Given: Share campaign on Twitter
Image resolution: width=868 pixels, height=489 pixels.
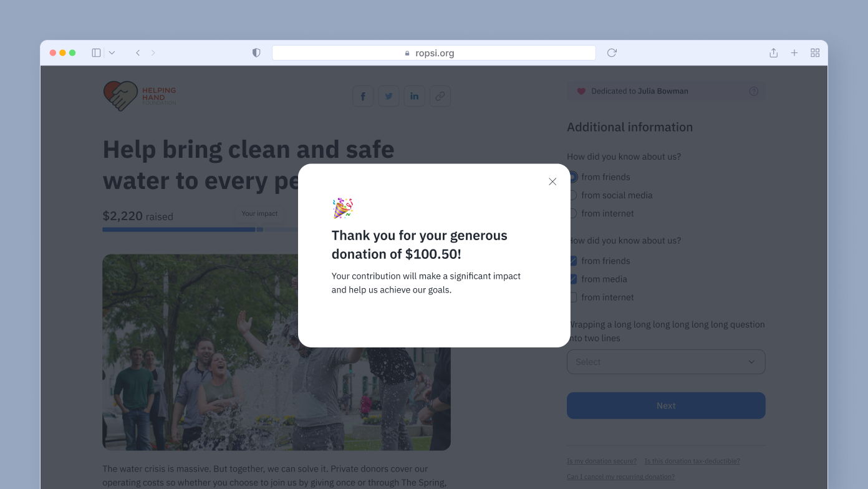Looking at the screenshot, I should coord(388,96).
